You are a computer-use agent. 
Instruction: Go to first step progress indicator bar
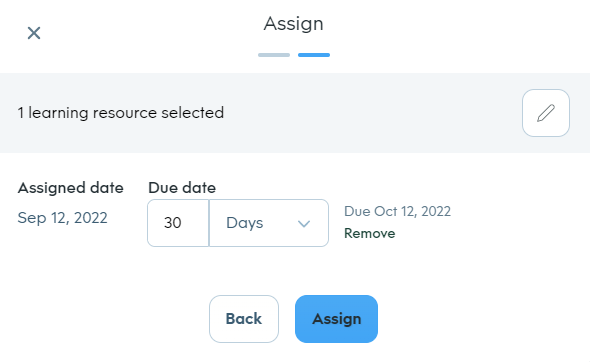point(274,55)
